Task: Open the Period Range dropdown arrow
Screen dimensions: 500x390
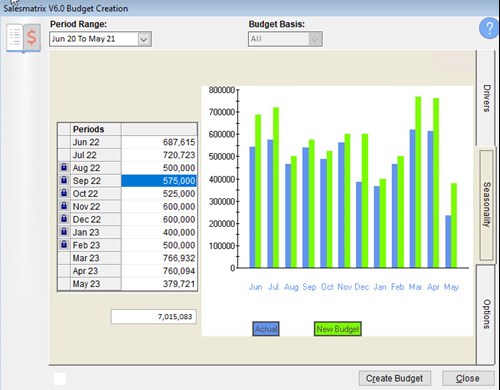Action: pos(144,39)
